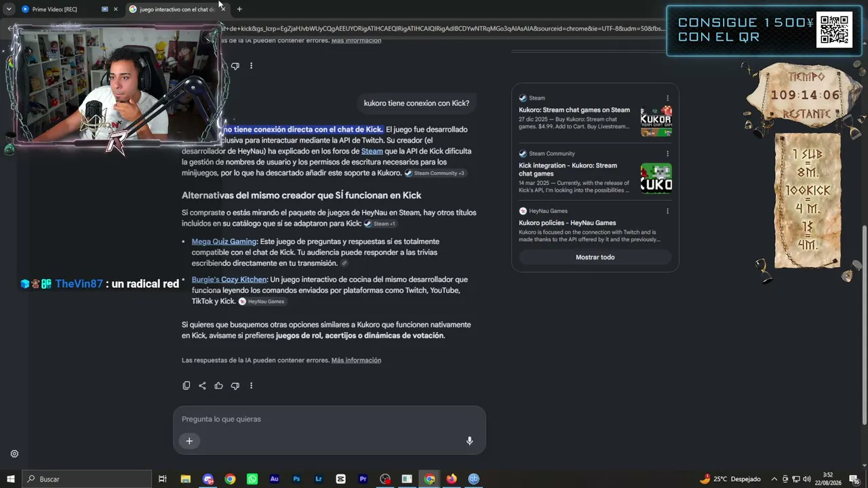Open the Meet Now camera tray icon

pyautogui.click(x=785, y=479)
